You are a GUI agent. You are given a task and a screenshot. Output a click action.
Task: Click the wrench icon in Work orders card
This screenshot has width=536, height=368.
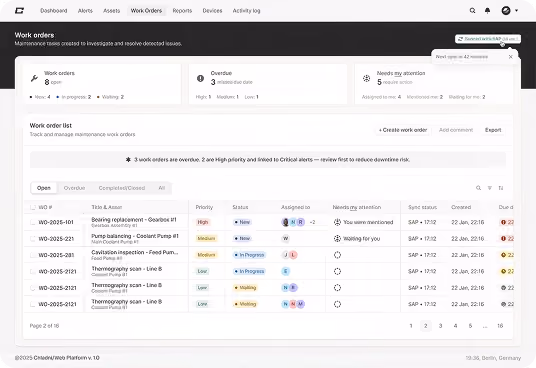[x=34, y=78]
